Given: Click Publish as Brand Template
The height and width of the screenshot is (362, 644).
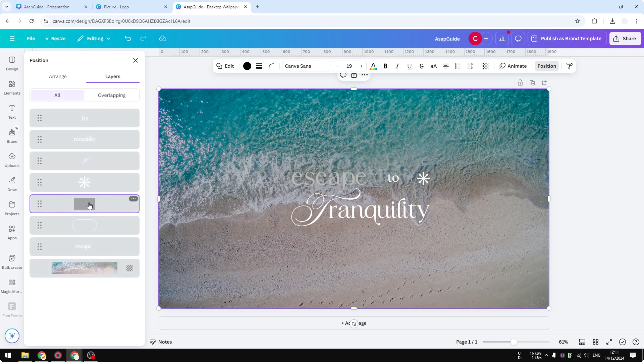Looking at the screenshot, I should (x=567, y=38).
